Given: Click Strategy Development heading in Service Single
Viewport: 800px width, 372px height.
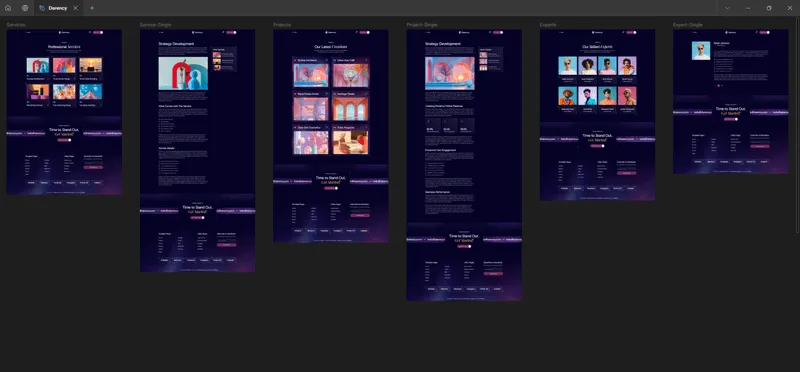Looking at the screenshot, I should click(176, 44).
